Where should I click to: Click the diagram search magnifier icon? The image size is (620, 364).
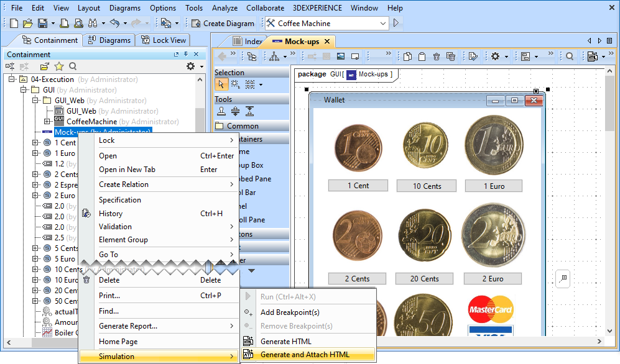coord(569,57)
